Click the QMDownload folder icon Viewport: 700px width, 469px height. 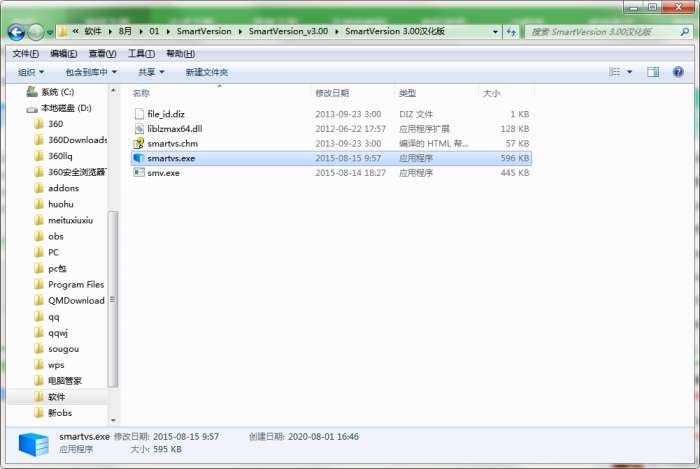pyautogui.click(x=39, y=300)
